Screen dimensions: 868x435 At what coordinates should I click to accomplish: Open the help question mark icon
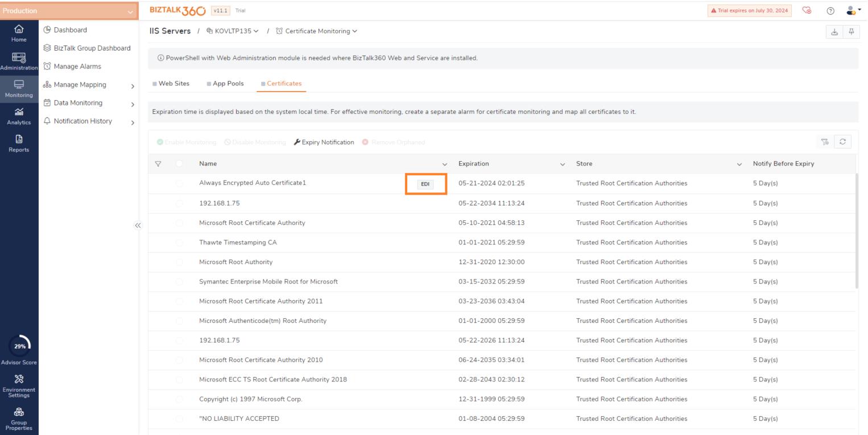click(830, 10)
